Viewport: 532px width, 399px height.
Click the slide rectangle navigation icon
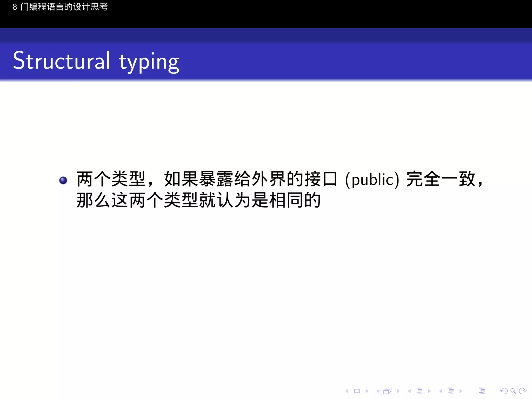tap(357, 391)
